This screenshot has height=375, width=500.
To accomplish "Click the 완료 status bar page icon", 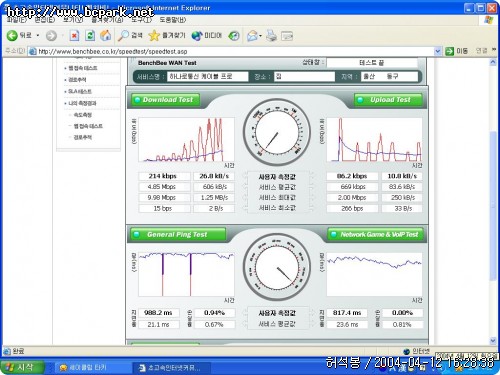I will [7, 351].
